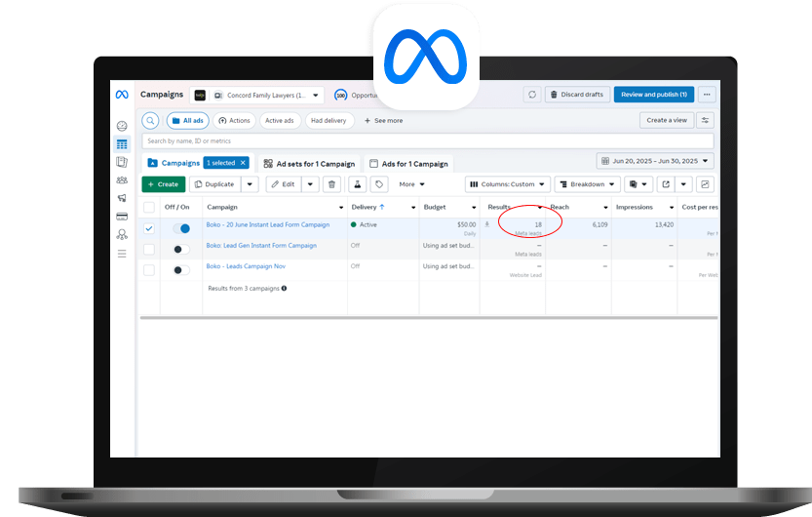Delete selected campaign with trash icon
This screenshot has width=812, height=517.
pos(332,184)
